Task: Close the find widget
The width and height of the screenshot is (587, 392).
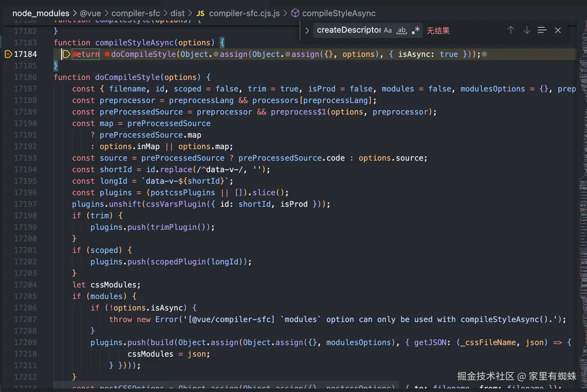Action: pos(558,30)
